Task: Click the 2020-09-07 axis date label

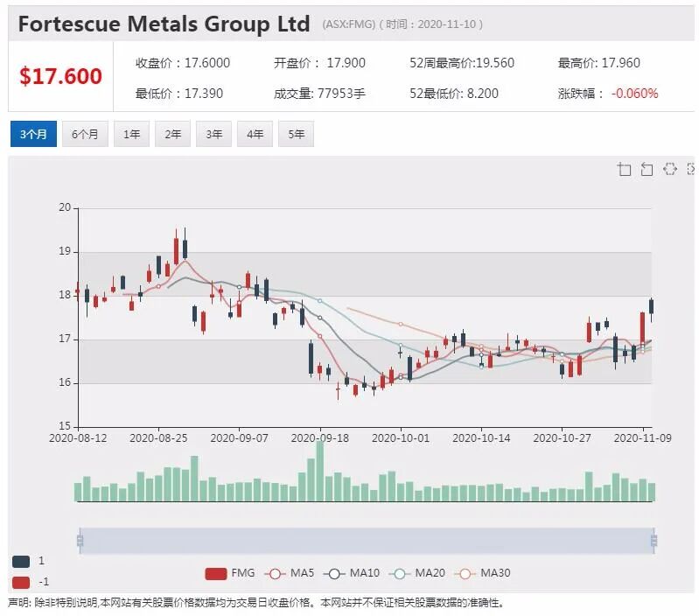Action: [240, 438]
